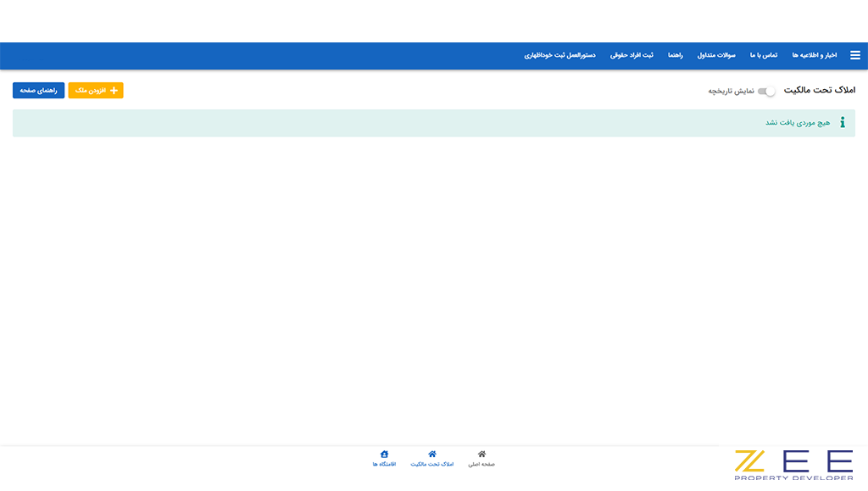Open دستورالعمل ثبت خوداظهاری in the navbar
Viewport: 868px width, 491px height.
click(559, 55)
